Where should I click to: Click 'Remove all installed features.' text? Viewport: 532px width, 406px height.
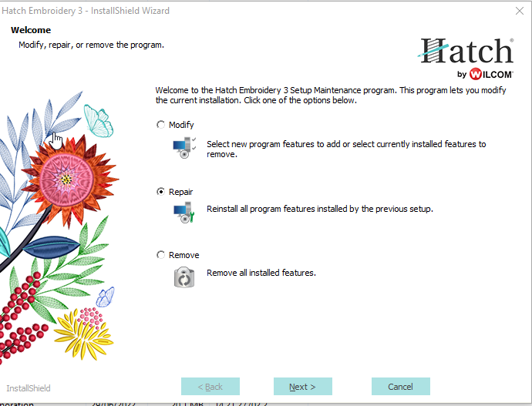[x=261, y=273]
